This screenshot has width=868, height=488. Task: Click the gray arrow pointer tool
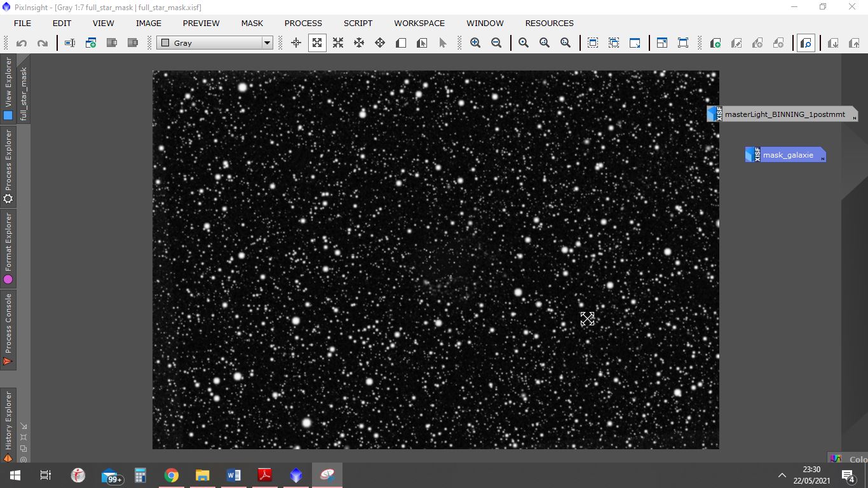pyautogui.click(x=443, y=43)
